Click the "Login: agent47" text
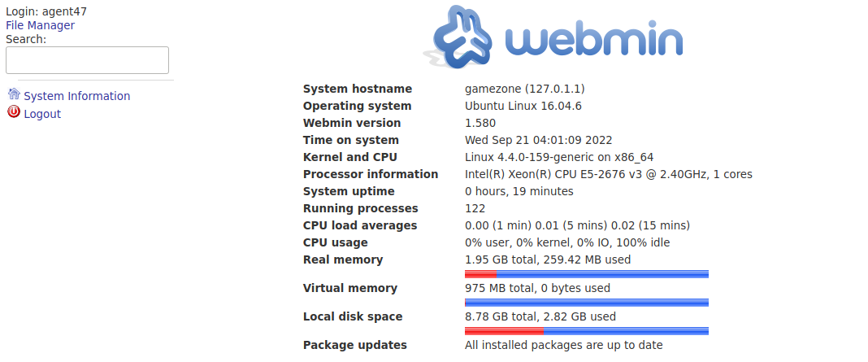868x362 pixels. pyautogui.click(x=46, y=11)
